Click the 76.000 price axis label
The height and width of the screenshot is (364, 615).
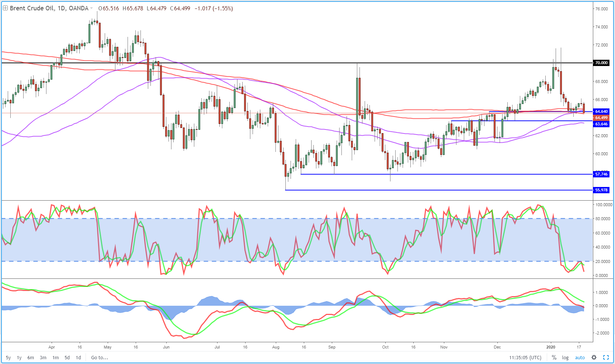pyautogui.click(x=601, y=9)
